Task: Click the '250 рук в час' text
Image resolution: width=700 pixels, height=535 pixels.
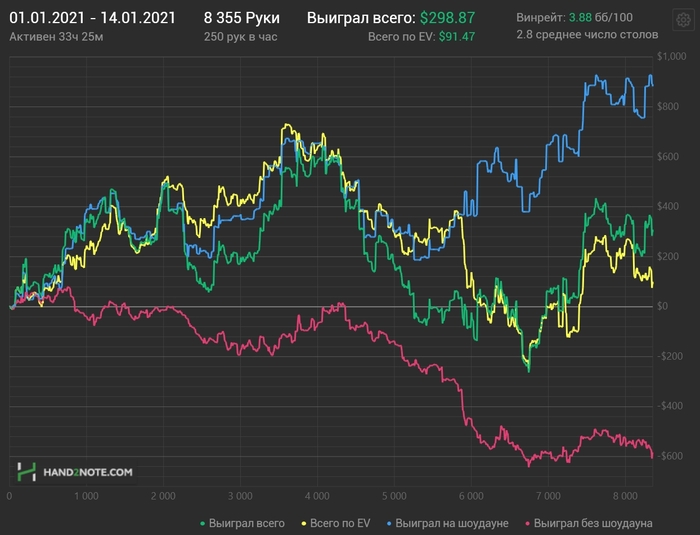Action: (x=241, y=37)
